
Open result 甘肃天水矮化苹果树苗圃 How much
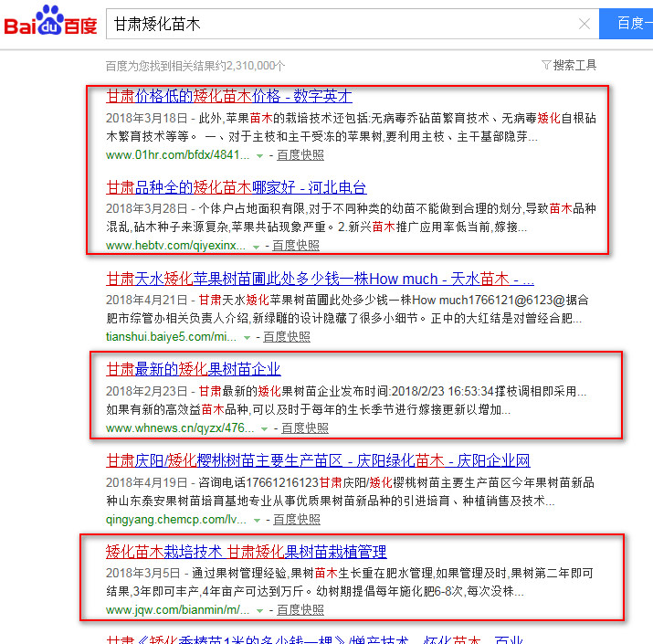coord(320,279)
